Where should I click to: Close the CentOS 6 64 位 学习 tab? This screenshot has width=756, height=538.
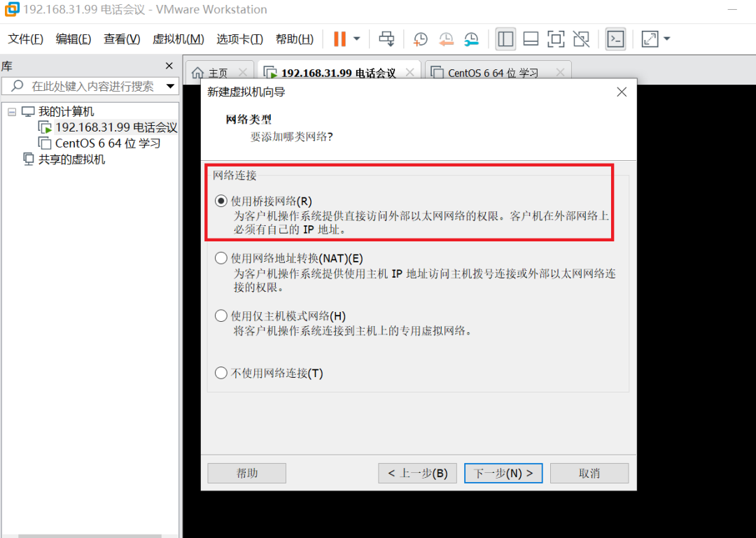pos(560,72)
